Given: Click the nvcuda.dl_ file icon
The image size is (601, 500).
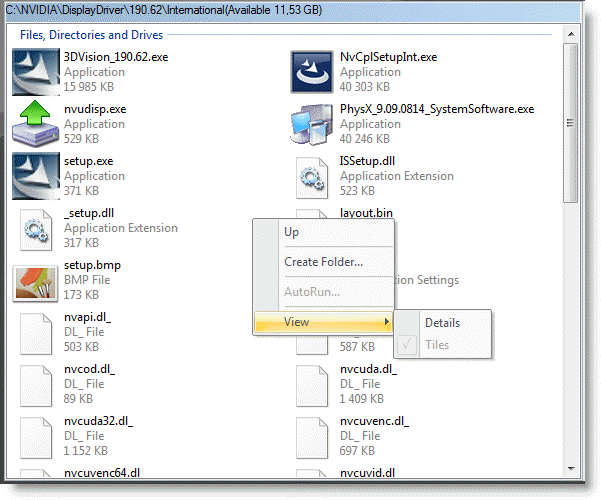Looking at the screenshot, I should click(x=312, y=386).
